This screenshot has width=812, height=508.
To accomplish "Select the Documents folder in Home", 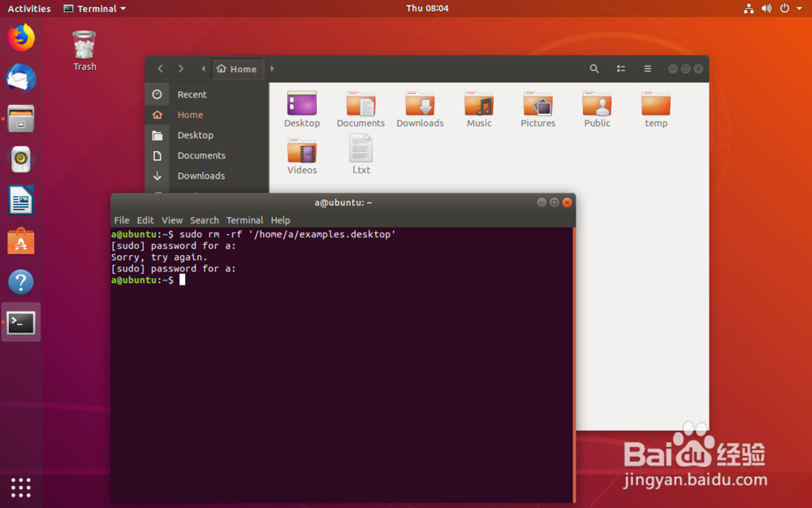I will tap(361, 109).
